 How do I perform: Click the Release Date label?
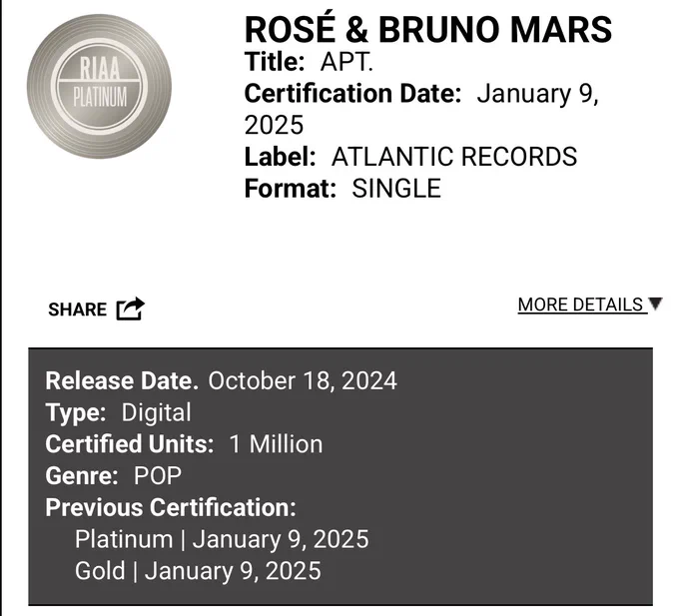tap(122, 381)
